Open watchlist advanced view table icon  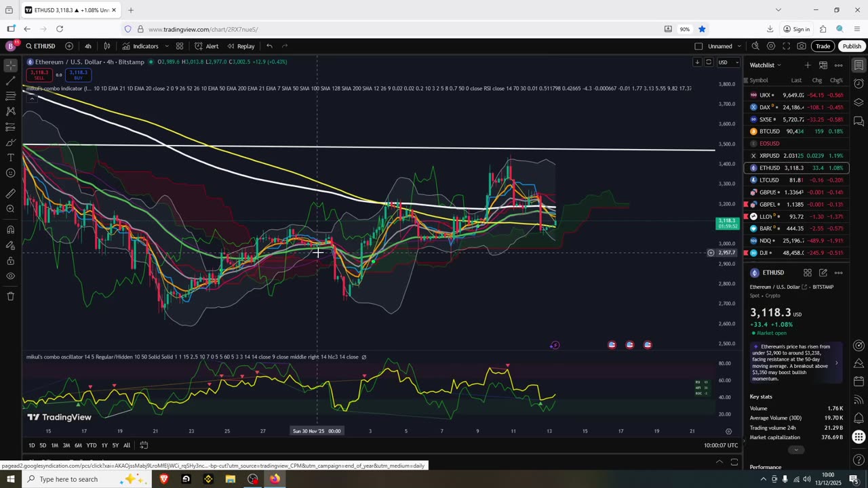pyautogui.click(x=823, y=65)
